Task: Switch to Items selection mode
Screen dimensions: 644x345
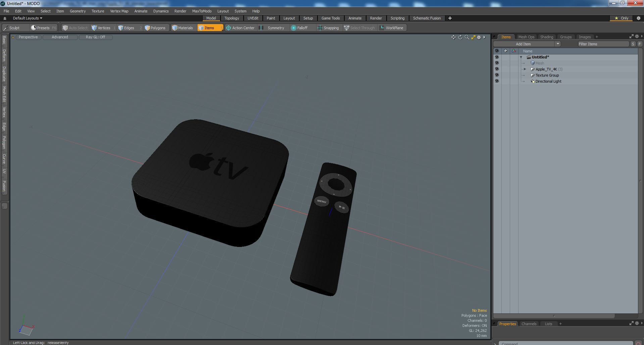Action: pos(209,28)
